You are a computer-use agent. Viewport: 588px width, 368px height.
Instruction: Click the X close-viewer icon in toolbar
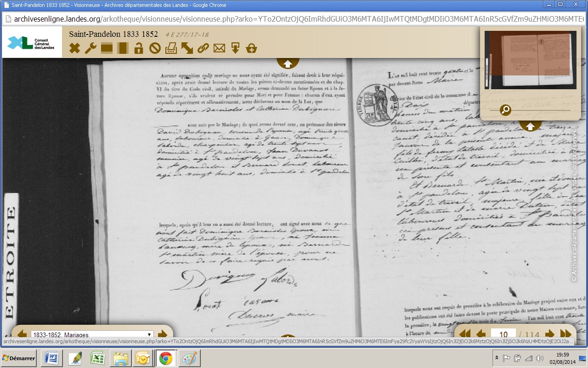[74, 48]
